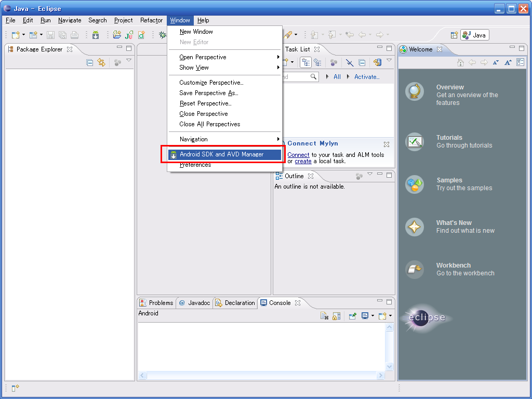Switch to the Declaration tab

tap(236, 303)
